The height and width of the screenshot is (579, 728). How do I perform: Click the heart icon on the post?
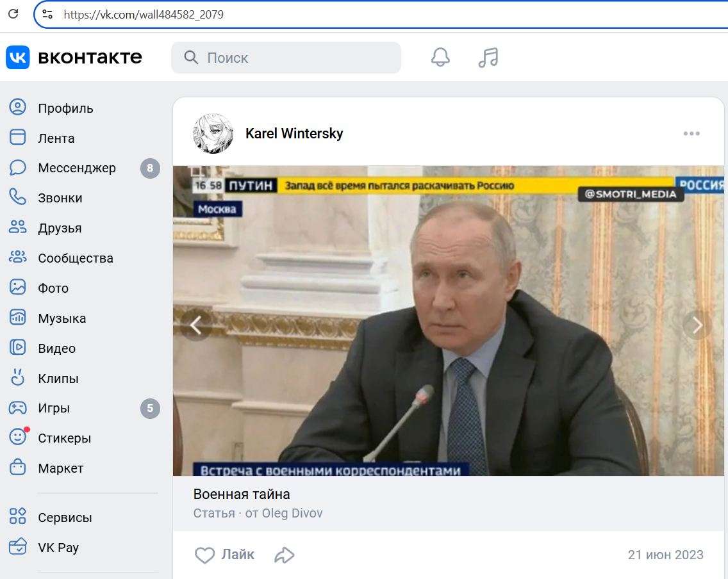[204, 555]
